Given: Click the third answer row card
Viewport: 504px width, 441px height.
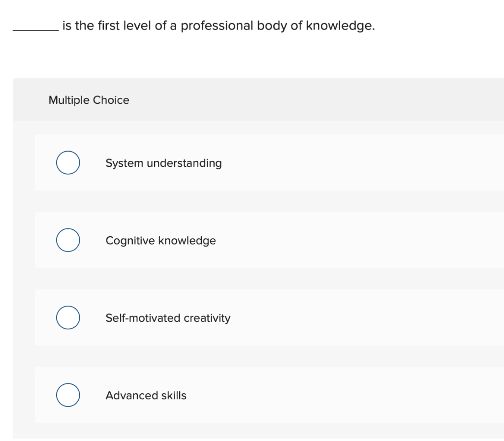Looking at the screenshot, I should tap(271, 317).
